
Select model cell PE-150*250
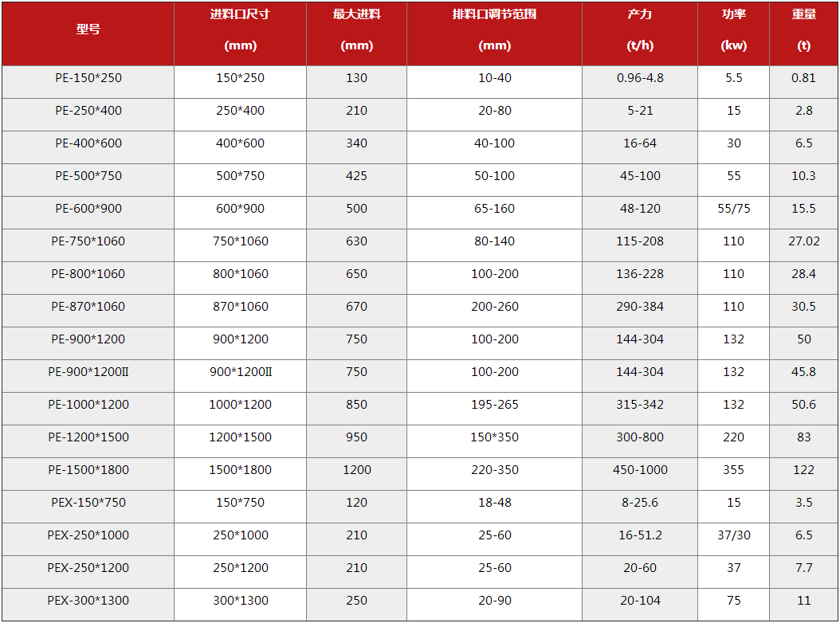tap(88, 78)
